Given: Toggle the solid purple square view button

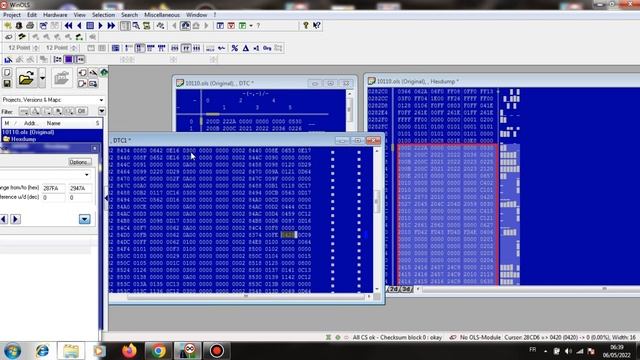Looking at the screenshot, I should pos(69,60).
